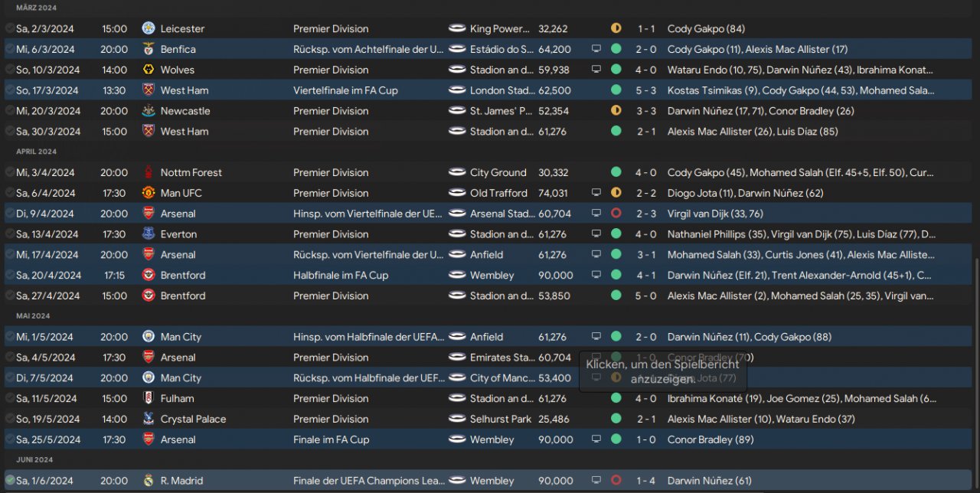Click draw indicator in the Leicester row
Viewport: 980px width, 493px height.
pyautogui.click(x=616, y=28)
